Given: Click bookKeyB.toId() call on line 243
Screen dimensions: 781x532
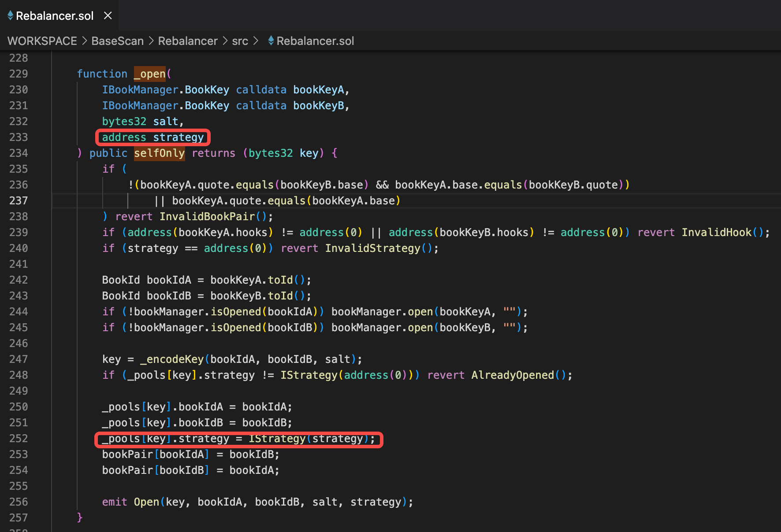Looking at the screenshot, I should (258, 296).
